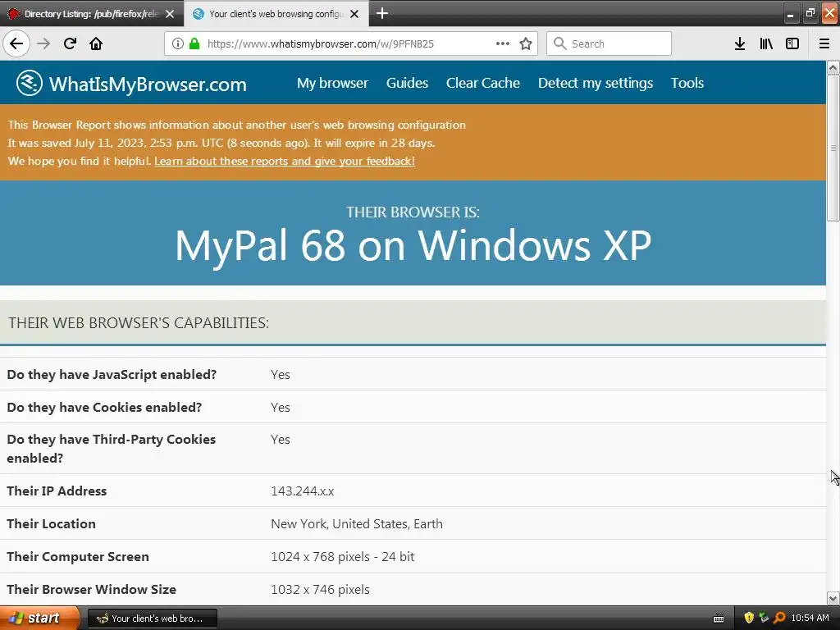
Task: Switch to the Directory Listing tab
Action: click(92, 14)
